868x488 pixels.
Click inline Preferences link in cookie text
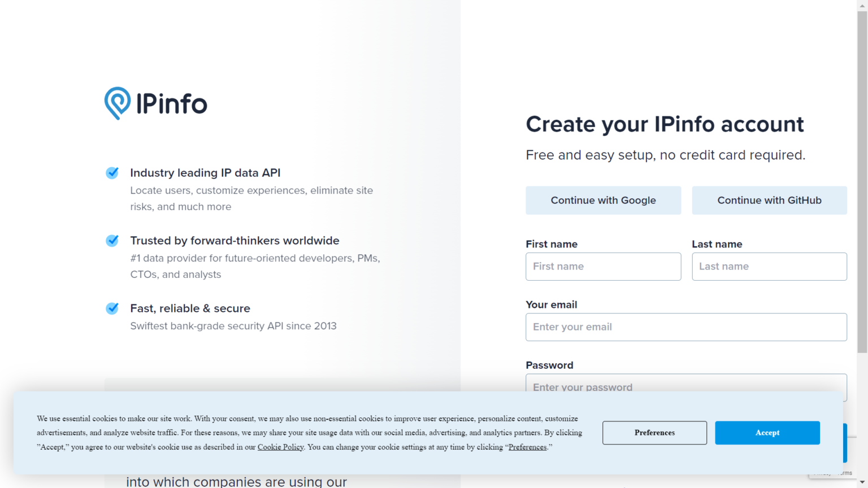527,447
